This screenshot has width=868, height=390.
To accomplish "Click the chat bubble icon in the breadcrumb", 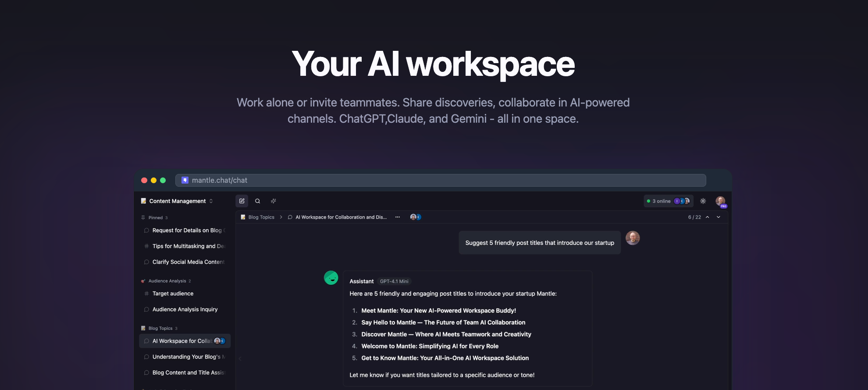I will pyautogui.click(x=290, y=217).
